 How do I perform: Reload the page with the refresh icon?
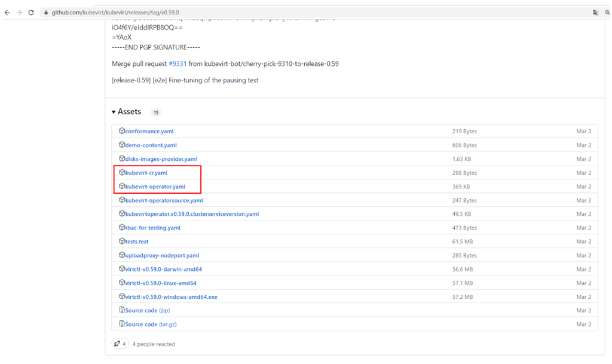pos(31,13)
